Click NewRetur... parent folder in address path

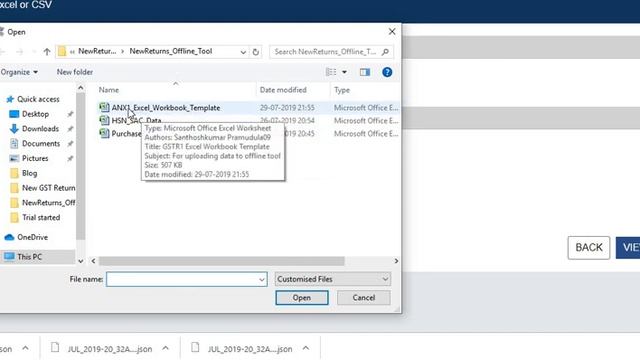pyautogui.click(x=97, y=51)
